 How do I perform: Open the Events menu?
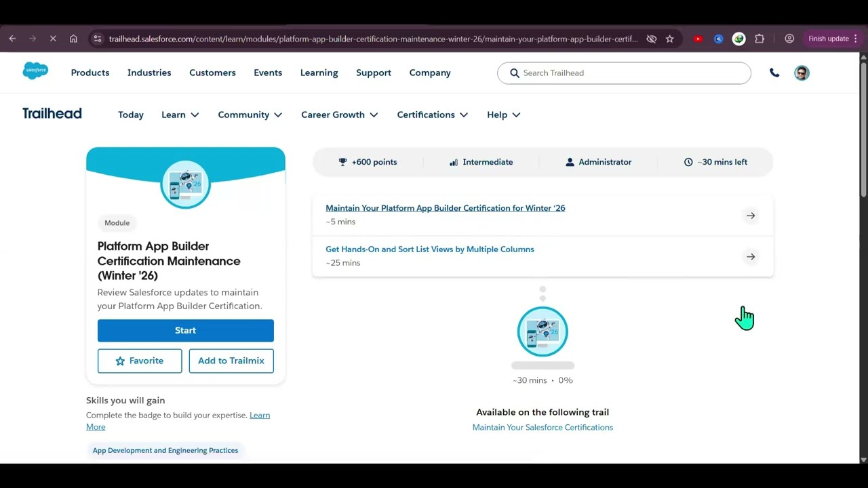pyautogui.click(x=268, y=73)
